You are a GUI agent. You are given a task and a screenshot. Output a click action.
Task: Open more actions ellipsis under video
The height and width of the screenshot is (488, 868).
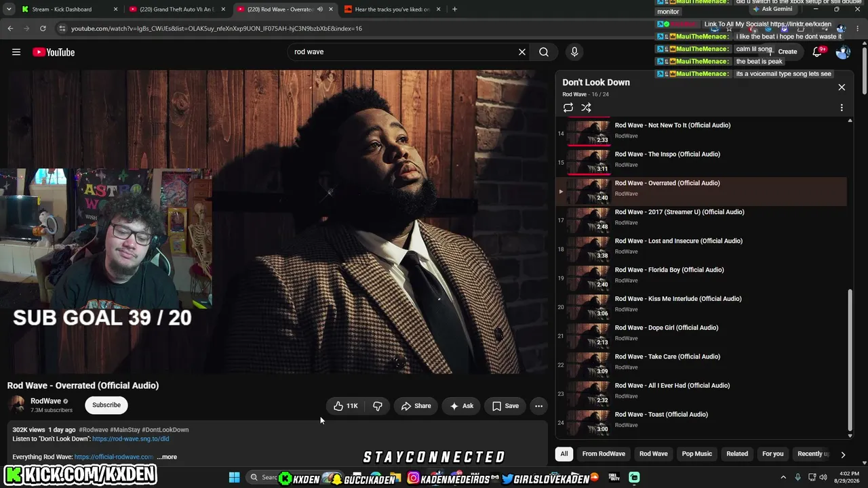tap(538, 406)
